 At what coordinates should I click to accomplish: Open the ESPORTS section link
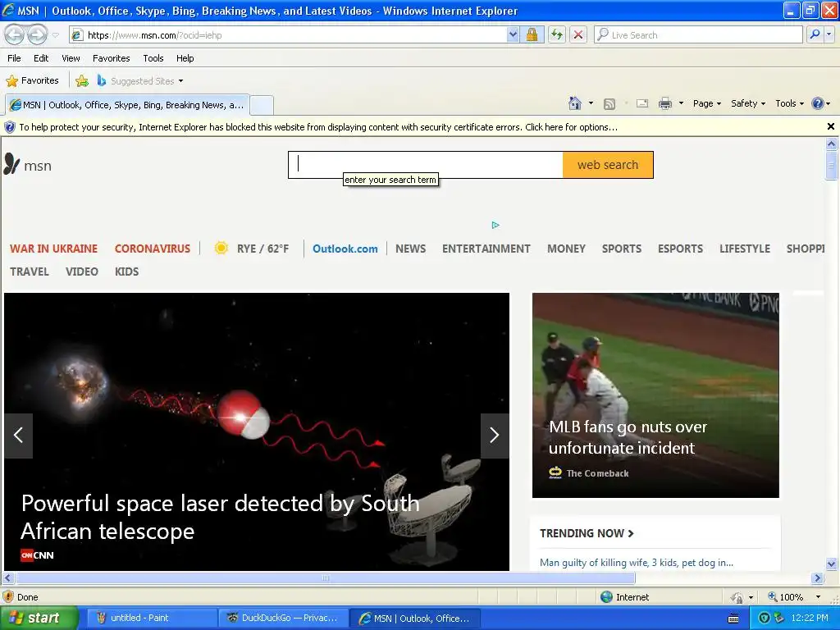click(x=680, y=249)
